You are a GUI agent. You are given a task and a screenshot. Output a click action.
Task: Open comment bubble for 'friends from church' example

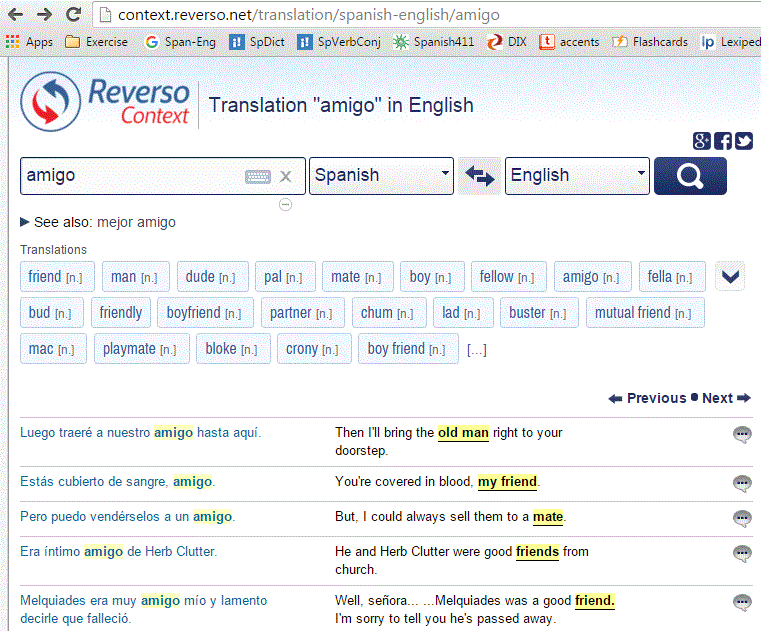click(742, 553)
